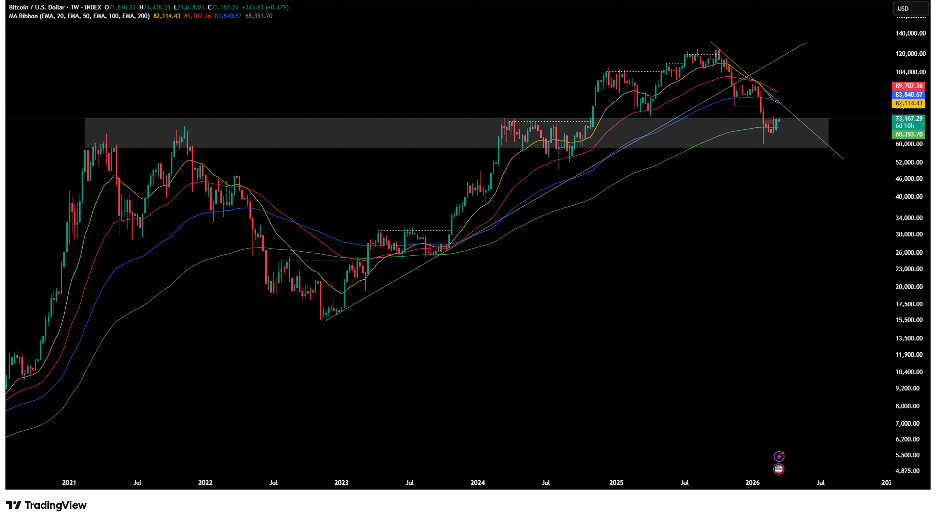Click the US flag economic event icon
Image resolution: width=936 pixels, height=522 pixels.
coord(778,468)
